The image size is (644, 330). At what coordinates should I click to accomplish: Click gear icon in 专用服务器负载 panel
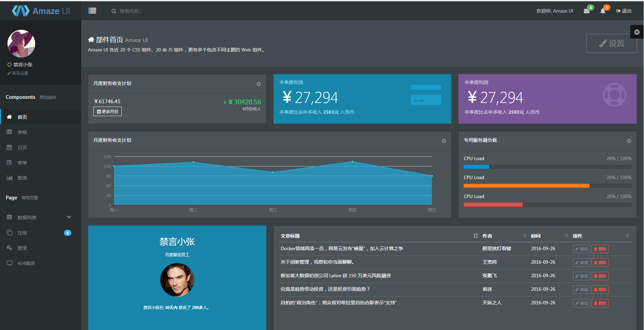[629, 141]
